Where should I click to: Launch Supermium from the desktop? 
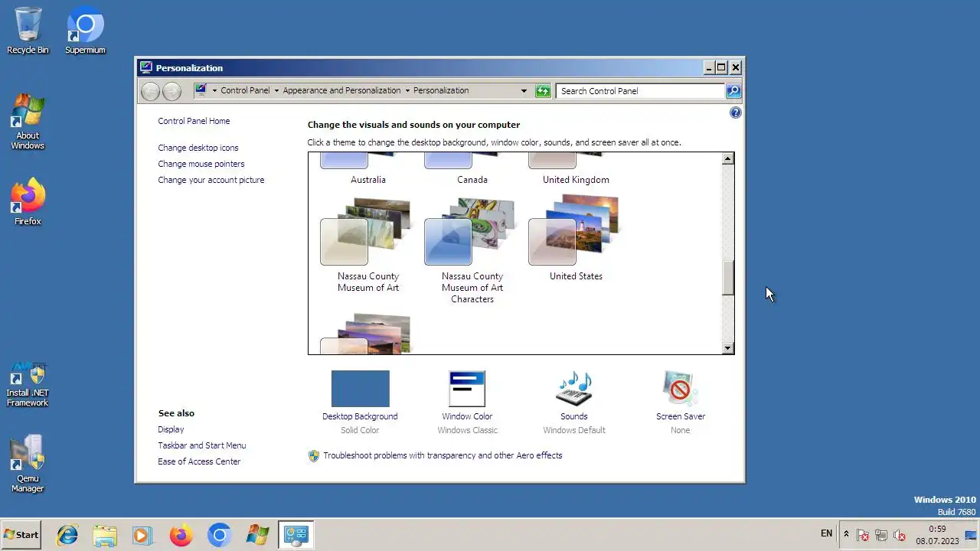coord(85,31)
